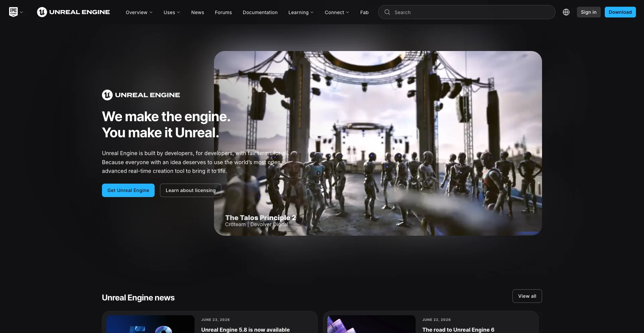Expand the Epic Games logo dropdown chevron
Viewport: 644px width, 333px height.
tap(21, 12)
